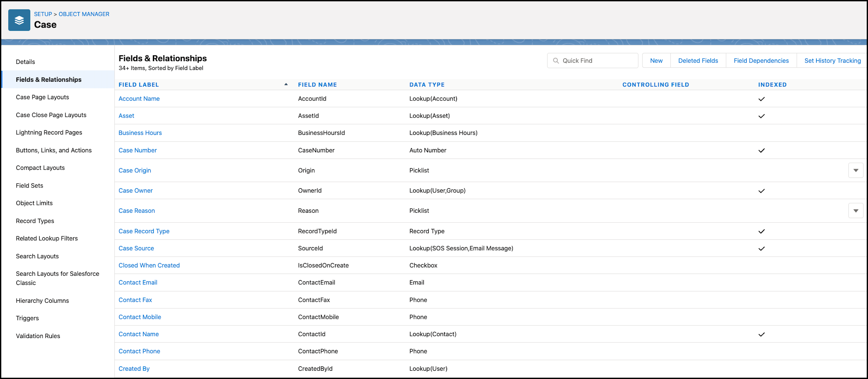This screenshot has height=379, width=868.
Task: Click the Quick Find magnifier icon
Action: [x=557, y=61]
